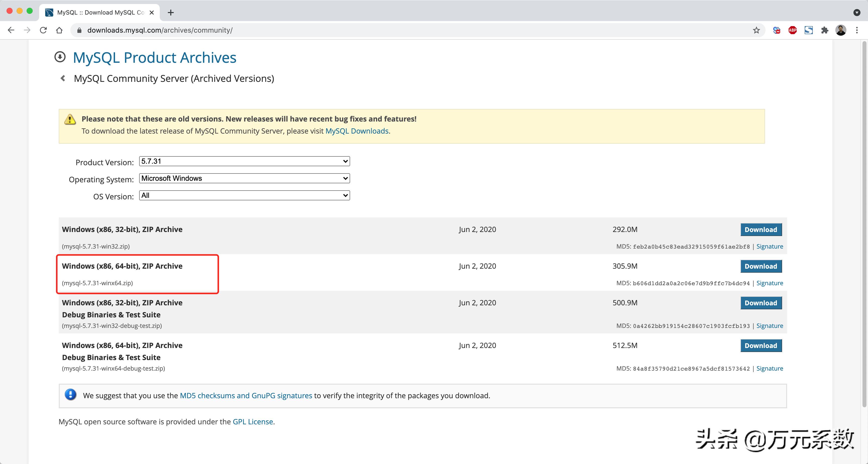Bookmark this page with star icon
Screen dimensions: 868x464
click(756, 30)
